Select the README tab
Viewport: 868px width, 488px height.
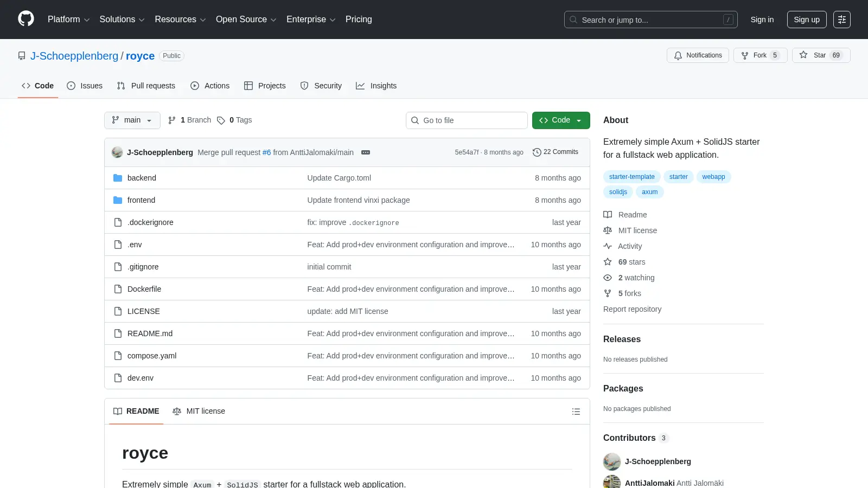136,412
